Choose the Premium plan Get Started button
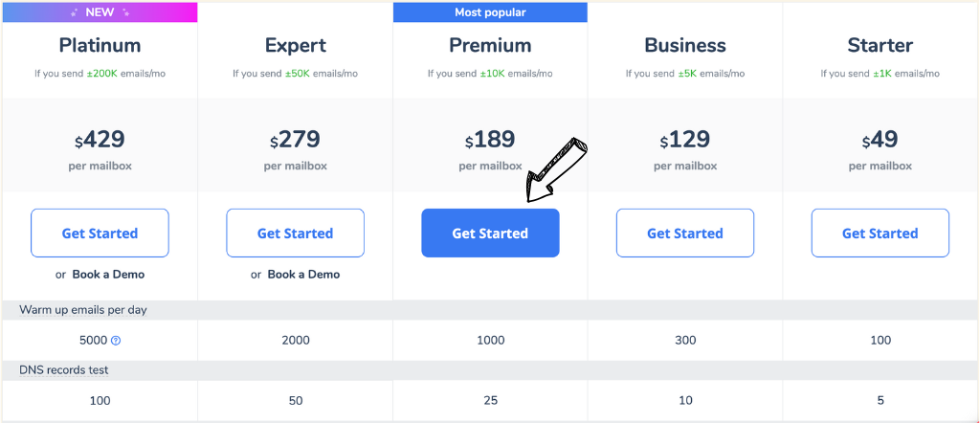Screen dimensions: 980x423 click(490, 234)
